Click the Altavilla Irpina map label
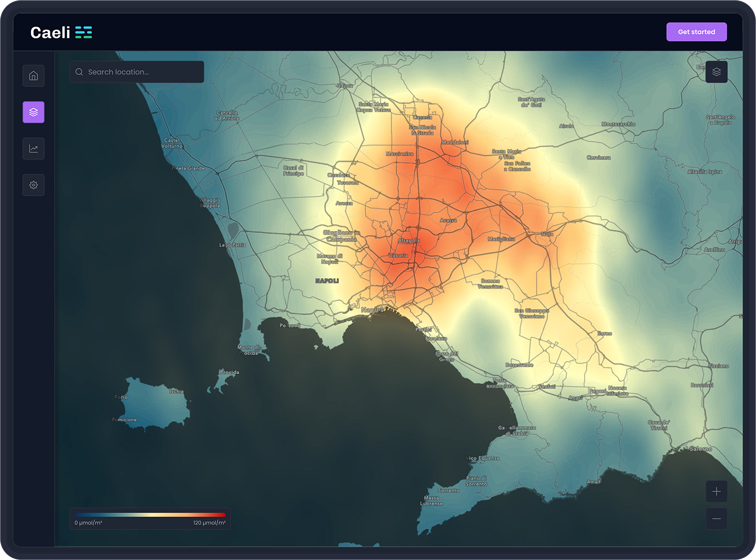Viewport: 756px width, 560px height. 705,172
